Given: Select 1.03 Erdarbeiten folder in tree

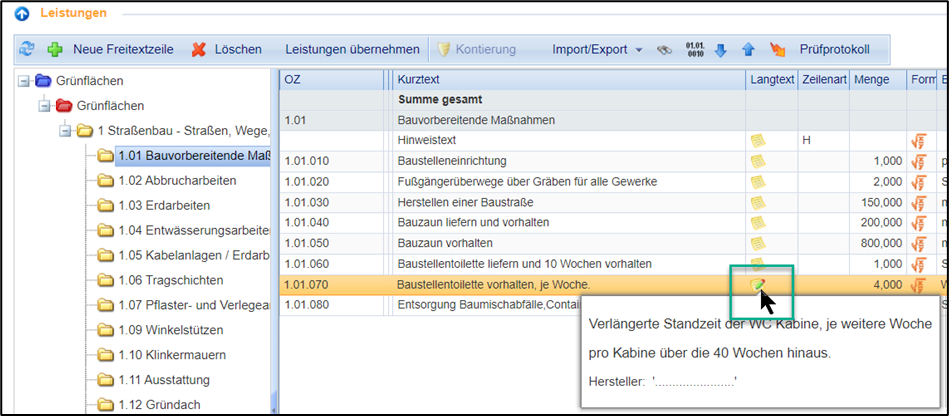Looking at the screenshot, I should tap(163, 205).
